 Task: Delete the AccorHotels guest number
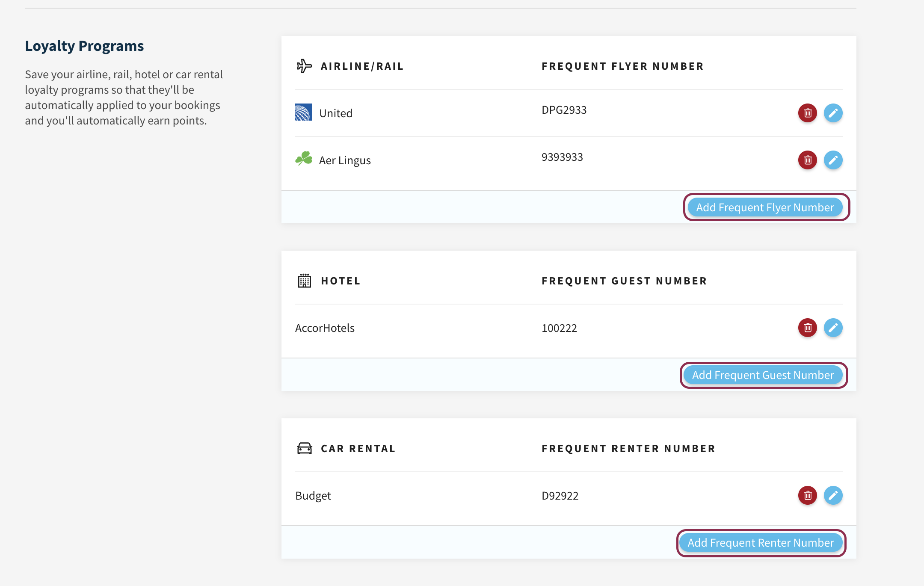pos(807,328)
